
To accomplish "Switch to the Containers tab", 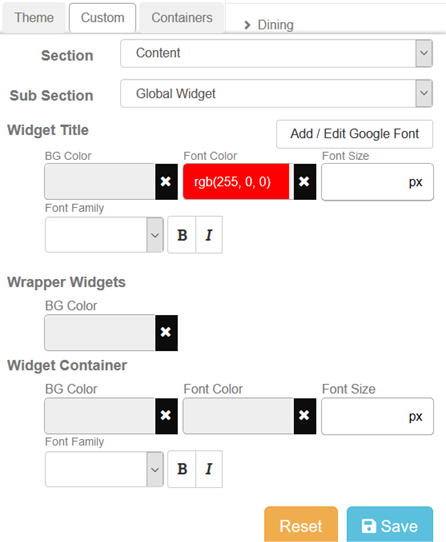I will click(182, 18).
